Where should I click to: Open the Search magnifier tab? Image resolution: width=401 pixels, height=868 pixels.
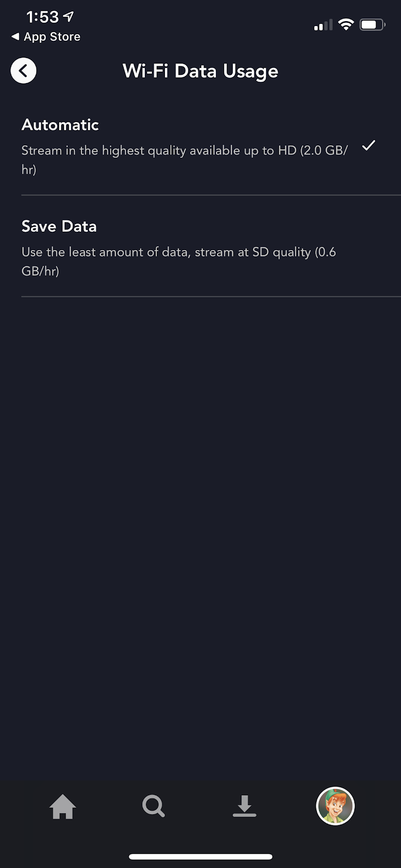[154, 806]
